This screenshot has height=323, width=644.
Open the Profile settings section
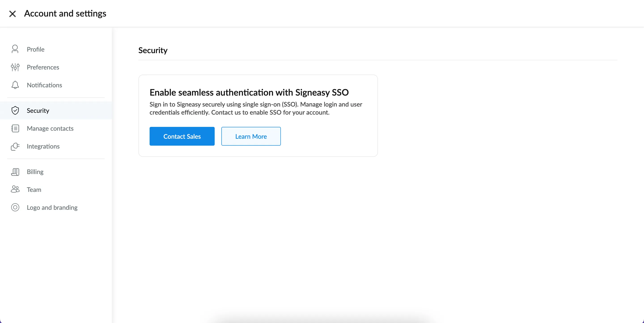[x=35, y=49]
